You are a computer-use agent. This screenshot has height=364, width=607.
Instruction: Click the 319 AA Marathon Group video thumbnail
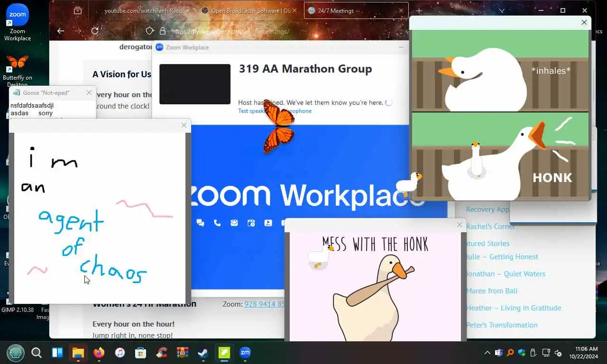195,84
